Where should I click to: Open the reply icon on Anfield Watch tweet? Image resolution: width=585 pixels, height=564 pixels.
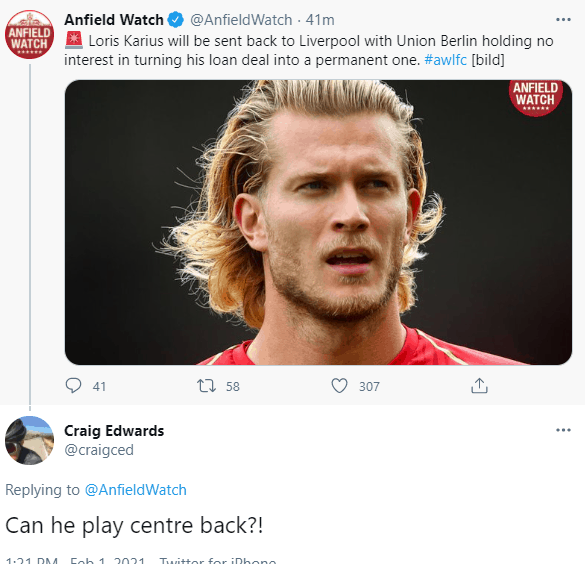pyautogui.click(x=73, y=386)
